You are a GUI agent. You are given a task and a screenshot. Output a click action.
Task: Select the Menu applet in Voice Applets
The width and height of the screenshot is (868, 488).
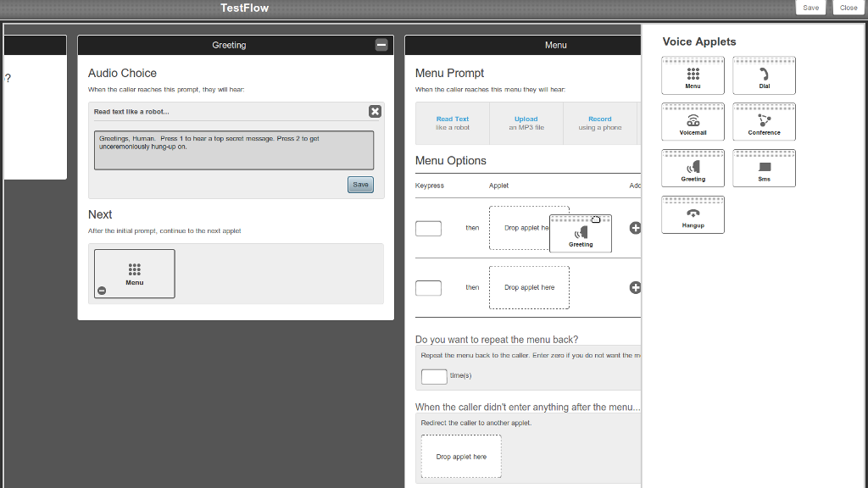pos(693,75)
